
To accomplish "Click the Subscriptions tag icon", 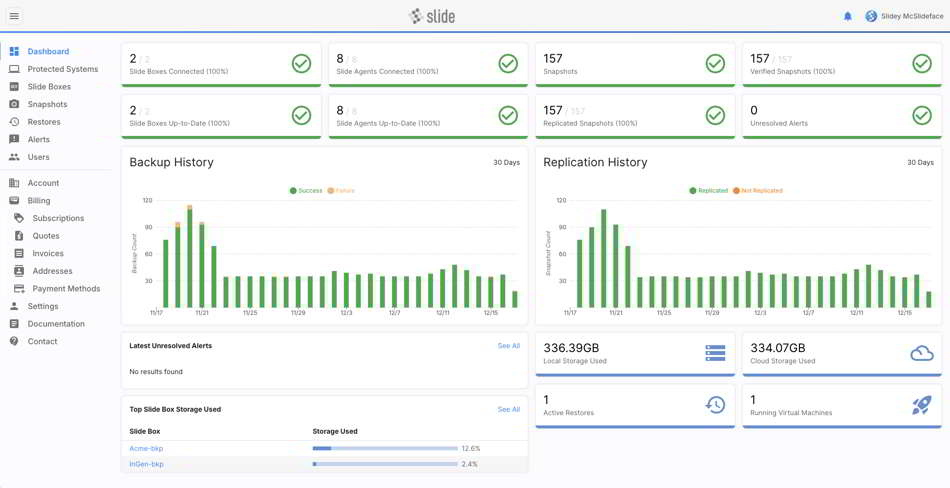I will point(19,218).
